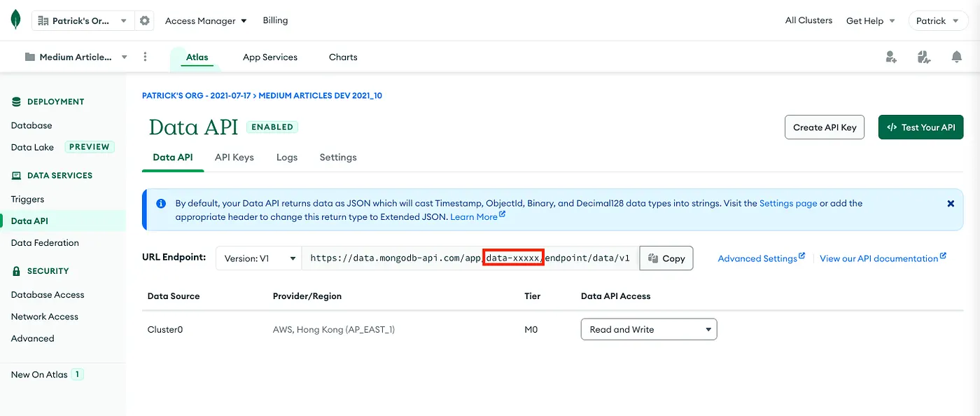Viewport: 980px width, 416px height.
Task: Click the ENABLED status badge
Action: [x=272, y=127]
